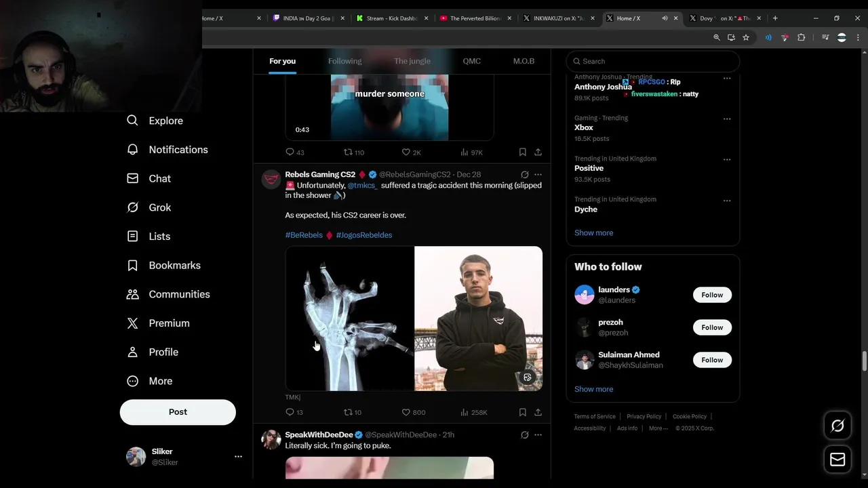Open Grok from the sidebar

coord(149,207)
